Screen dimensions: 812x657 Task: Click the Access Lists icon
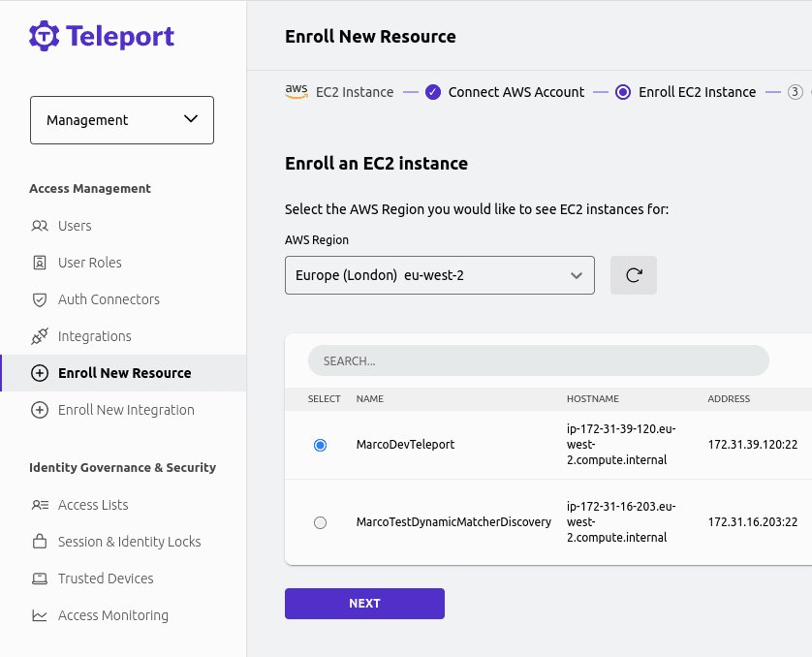(40, 505)
